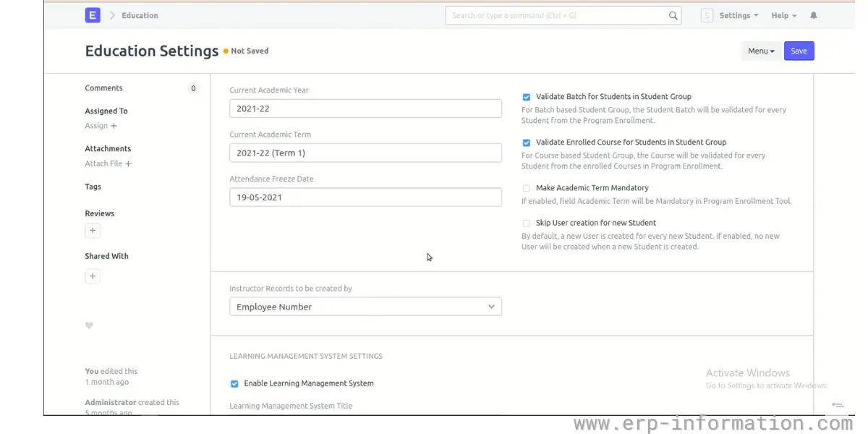
Task: Uncheck Validate Enrolled Course for Students
Action: (x=527, y=142)
